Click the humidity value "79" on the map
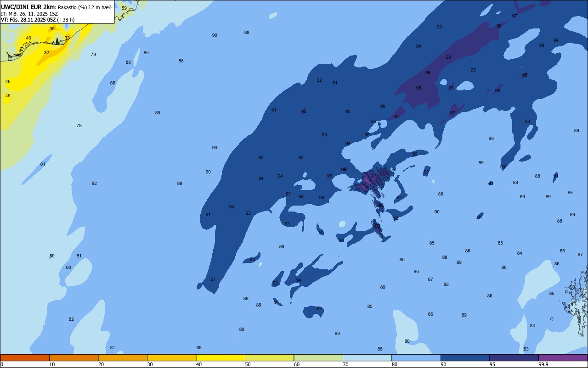Viewport: 588px width, 368px height. [93, 55]
